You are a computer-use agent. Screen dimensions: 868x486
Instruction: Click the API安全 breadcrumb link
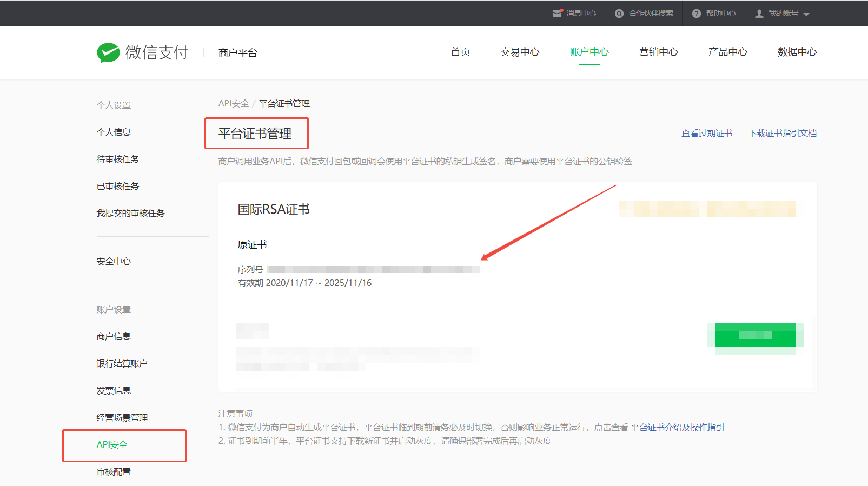point(234,104)
